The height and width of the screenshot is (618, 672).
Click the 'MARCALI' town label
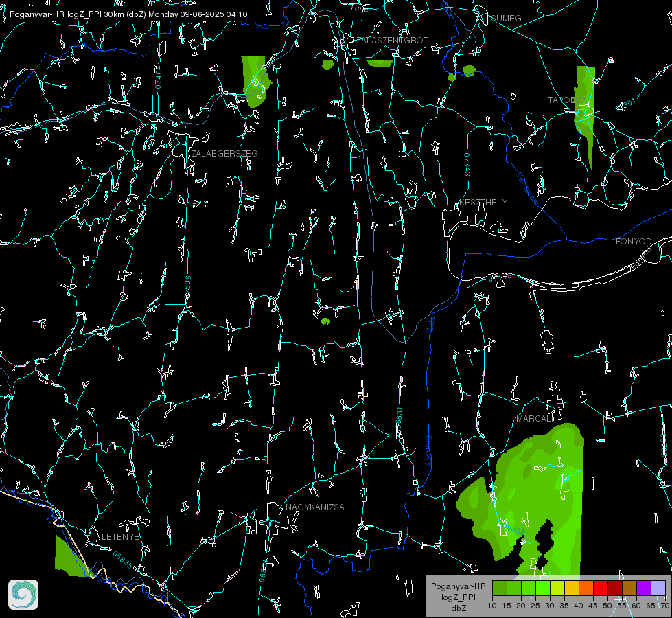535,418
